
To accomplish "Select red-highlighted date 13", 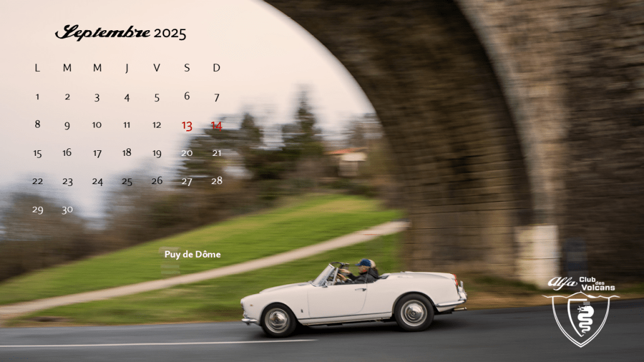I will [x=187, y=126].
